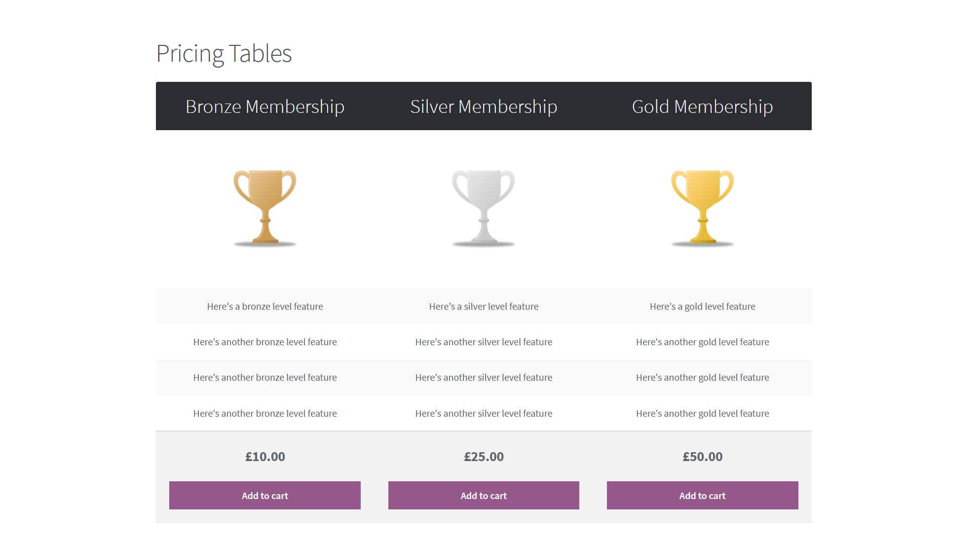Click the £10.00 bronze price label
Image resolution: width=980 pixels, height=538 pixels.
pos(264,457)
